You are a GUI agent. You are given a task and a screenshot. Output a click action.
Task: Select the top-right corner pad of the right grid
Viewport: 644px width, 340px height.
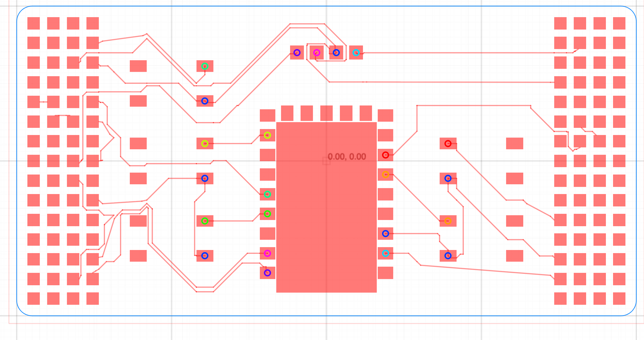[x=619, y=23]
